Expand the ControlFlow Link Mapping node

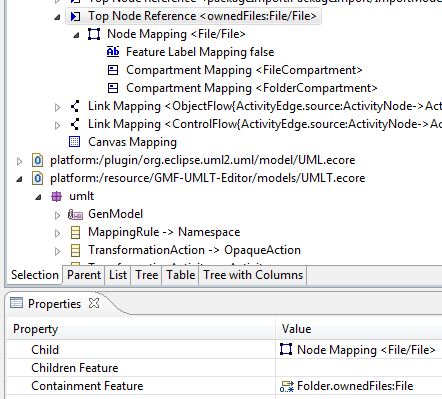tap(57, 125)
